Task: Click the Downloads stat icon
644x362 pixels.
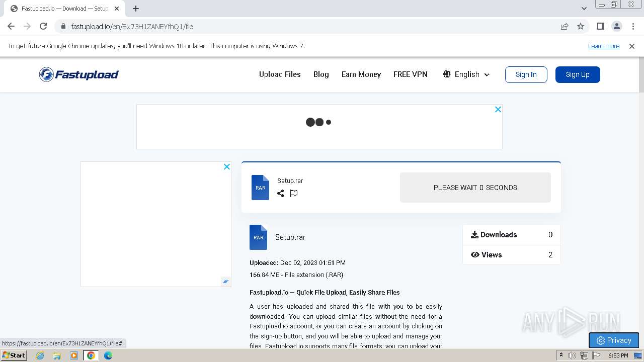Action: (x=474, y=235)
